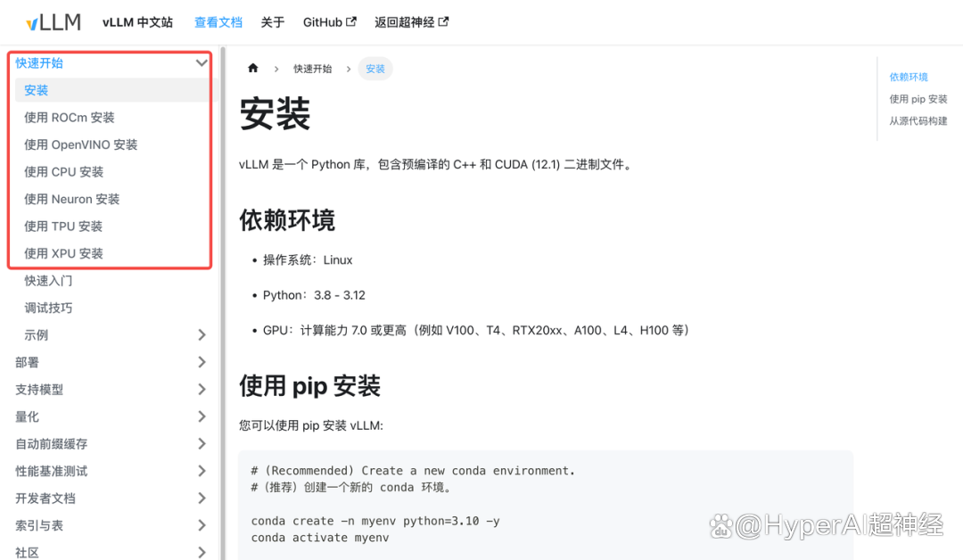Jump to 从源代码构建 in table of contents
This screenshot has width=963, height=560.
pos(918,121)
